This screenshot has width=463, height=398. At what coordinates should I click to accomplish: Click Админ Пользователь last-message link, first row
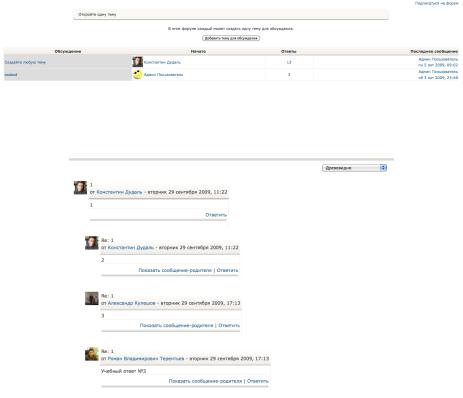(x=438, y=59)
